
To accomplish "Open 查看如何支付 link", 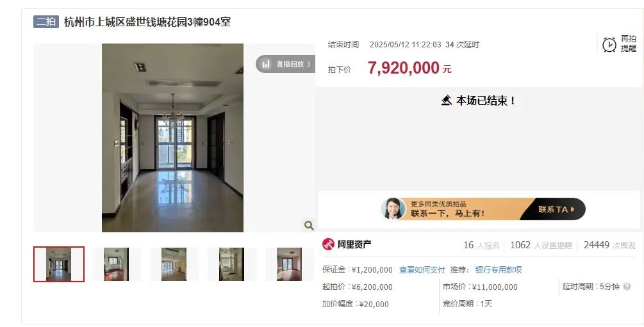I will [422, 270].
